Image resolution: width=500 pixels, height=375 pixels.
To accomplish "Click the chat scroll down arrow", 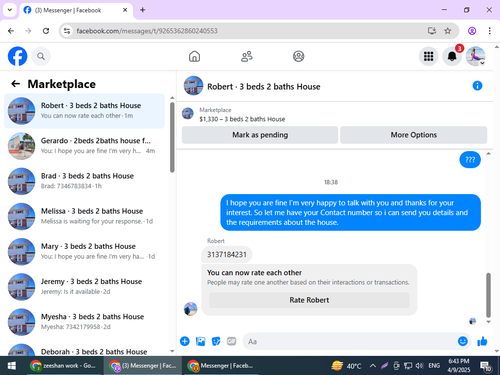I will (488, 322).
